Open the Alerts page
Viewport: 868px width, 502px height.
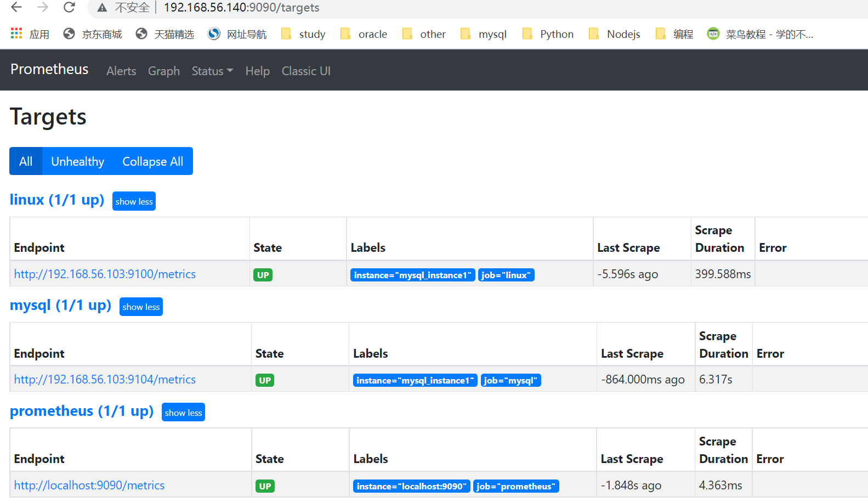pyautogui.click(x=121, y=71)
